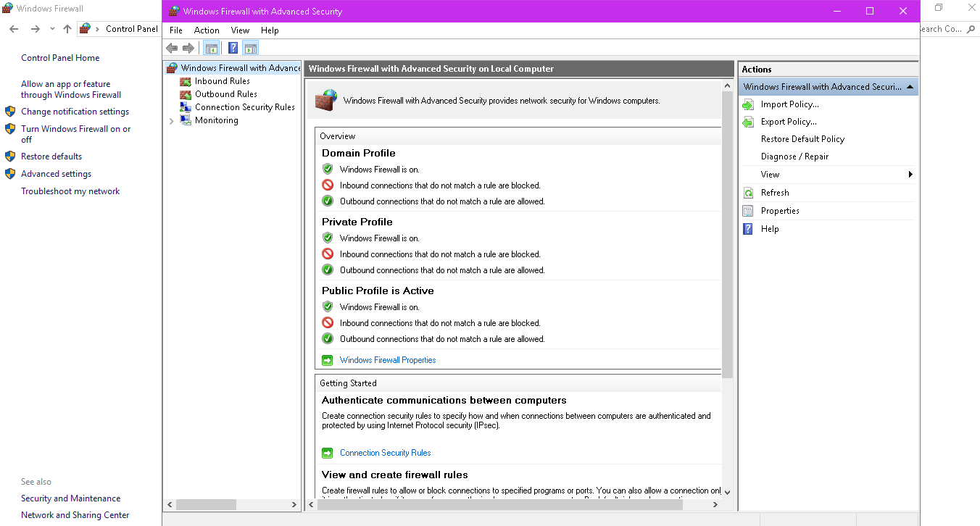Click the center pane horizontal scroll right arrow

[x=715, y=504]
